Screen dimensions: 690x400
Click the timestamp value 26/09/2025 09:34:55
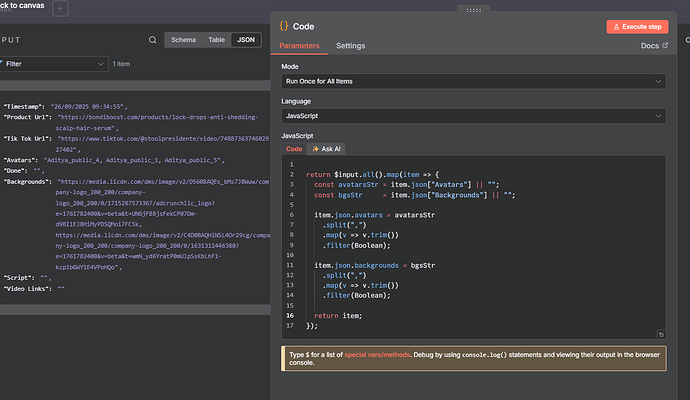(89, 106)
